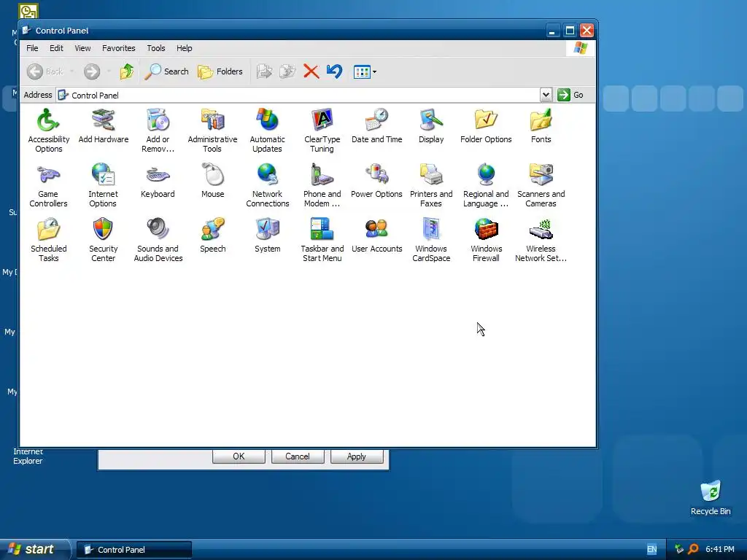747x560 pixels.
Task: Click the Start button
Action: tap(34, 550)
